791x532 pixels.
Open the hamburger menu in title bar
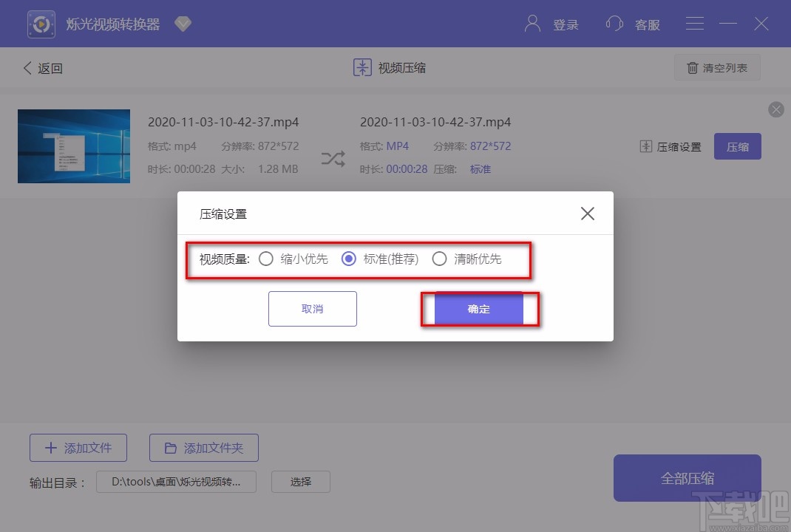(694, 23)
